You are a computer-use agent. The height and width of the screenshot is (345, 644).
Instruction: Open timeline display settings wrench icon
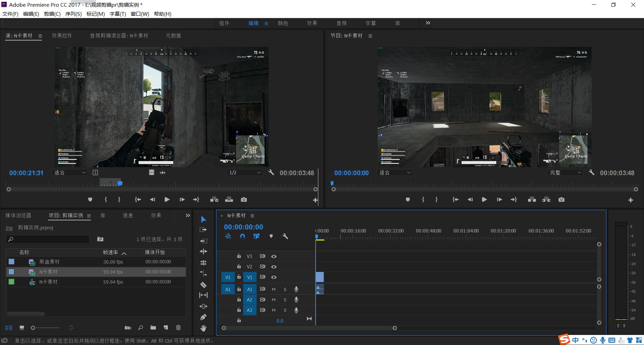(285, 236)
